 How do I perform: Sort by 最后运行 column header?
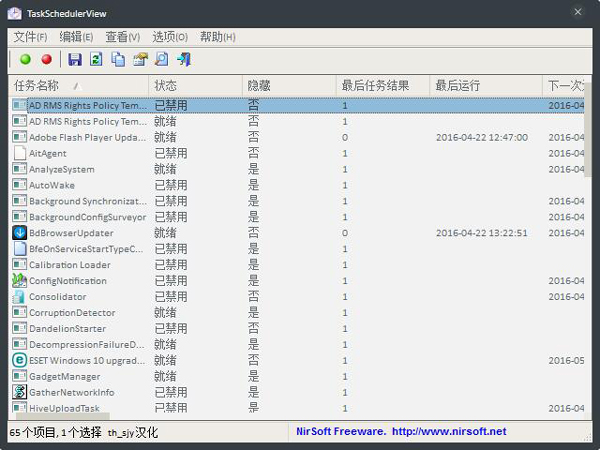coord(486,86)
